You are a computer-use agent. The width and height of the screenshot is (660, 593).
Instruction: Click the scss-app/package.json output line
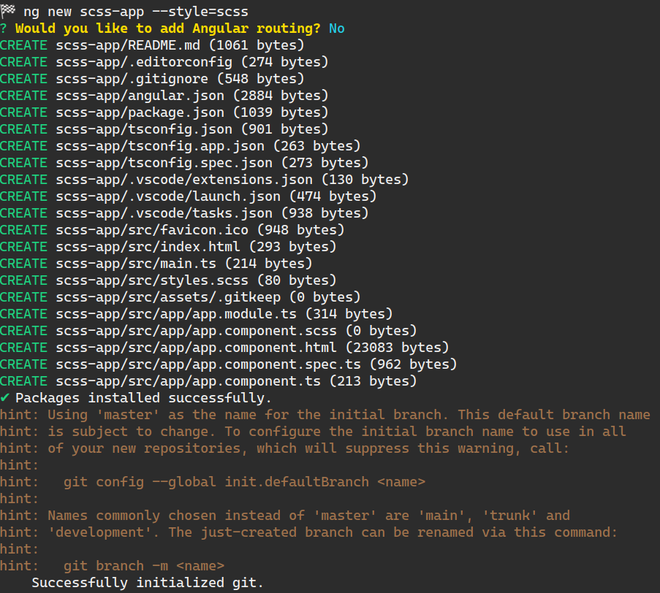(x=160, y=112)
